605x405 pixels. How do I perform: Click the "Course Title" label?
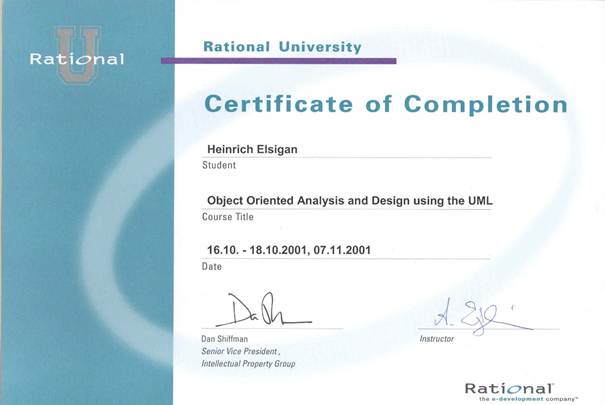tap(228, 217)
